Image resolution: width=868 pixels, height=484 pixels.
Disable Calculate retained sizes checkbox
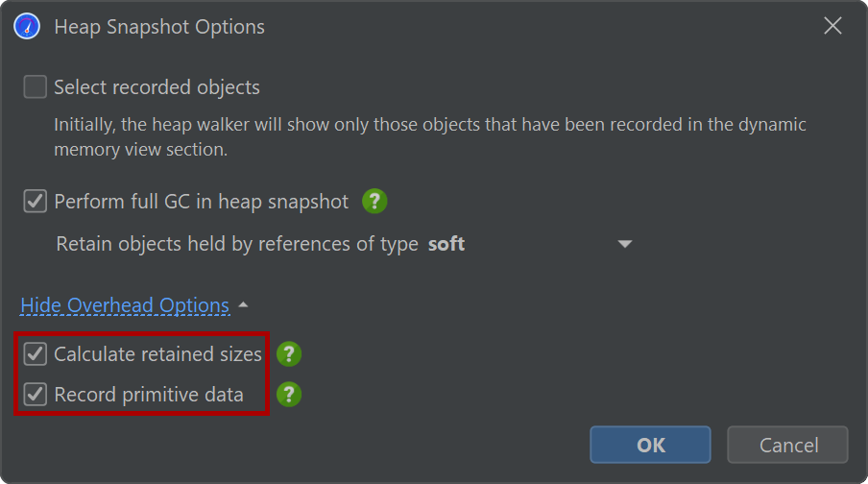[36, 354]
